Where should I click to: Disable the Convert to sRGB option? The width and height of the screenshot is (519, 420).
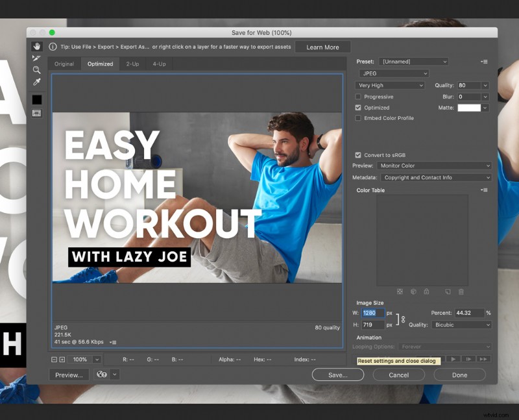(359, 155)
